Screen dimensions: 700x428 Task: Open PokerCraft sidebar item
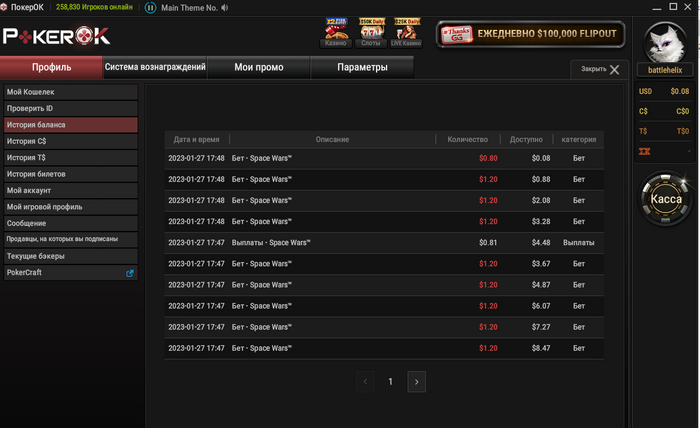tap(71, 273)
